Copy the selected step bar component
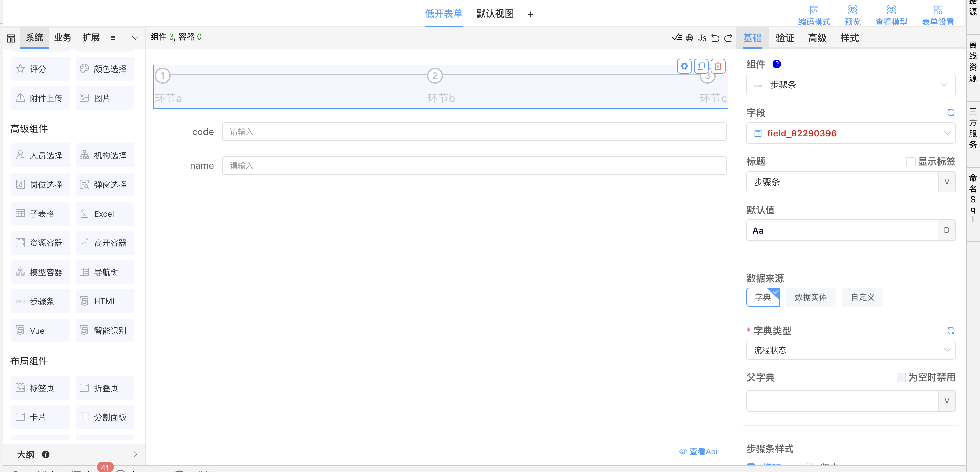This screenshot has width=980, height=472. tap(701, 66)
